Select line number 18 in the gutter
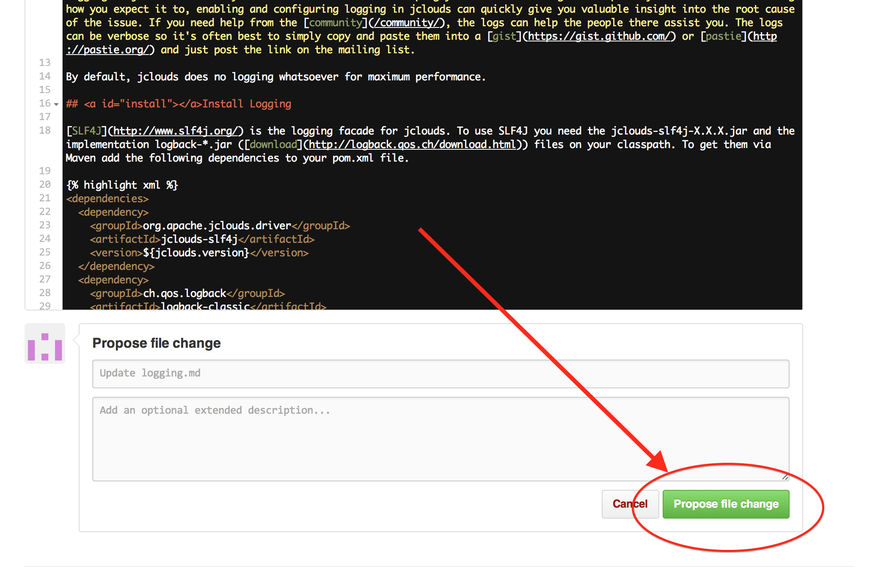This screenshot has height=588, width=881. pyautogui.click(x=45, y=131)
